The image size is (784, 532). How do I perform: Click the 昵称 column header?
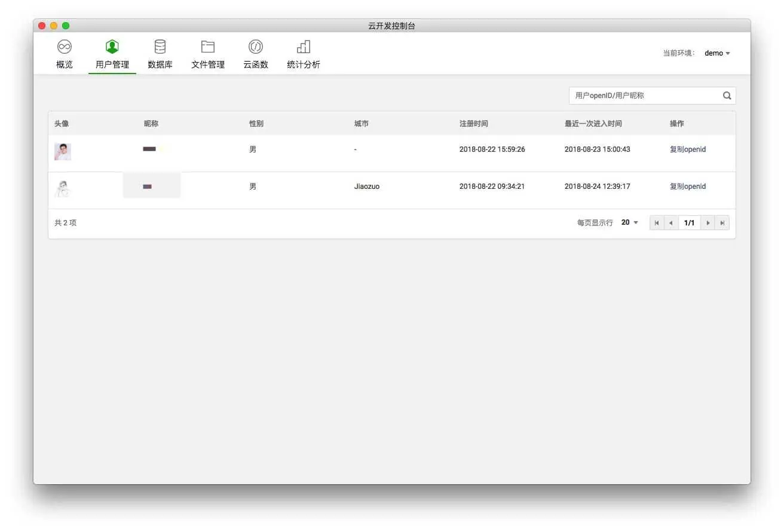coord(151,124)
